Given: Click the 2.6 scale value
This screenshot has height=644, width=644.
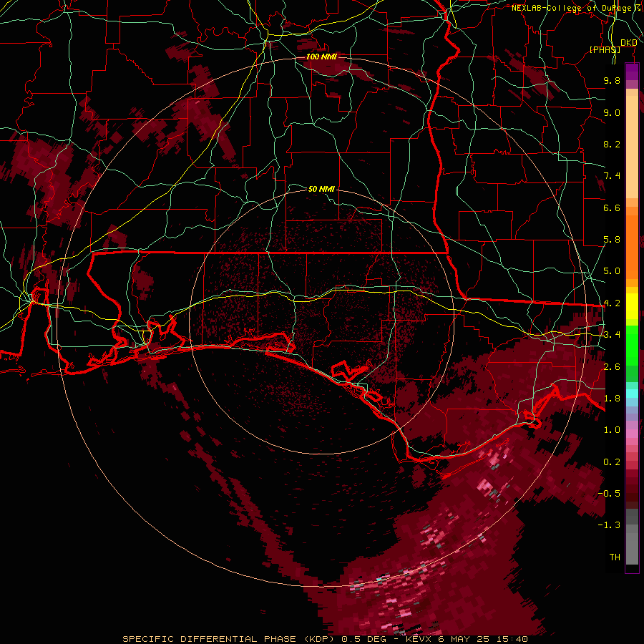Looking at the screenshot, I should tap(612, 367).
